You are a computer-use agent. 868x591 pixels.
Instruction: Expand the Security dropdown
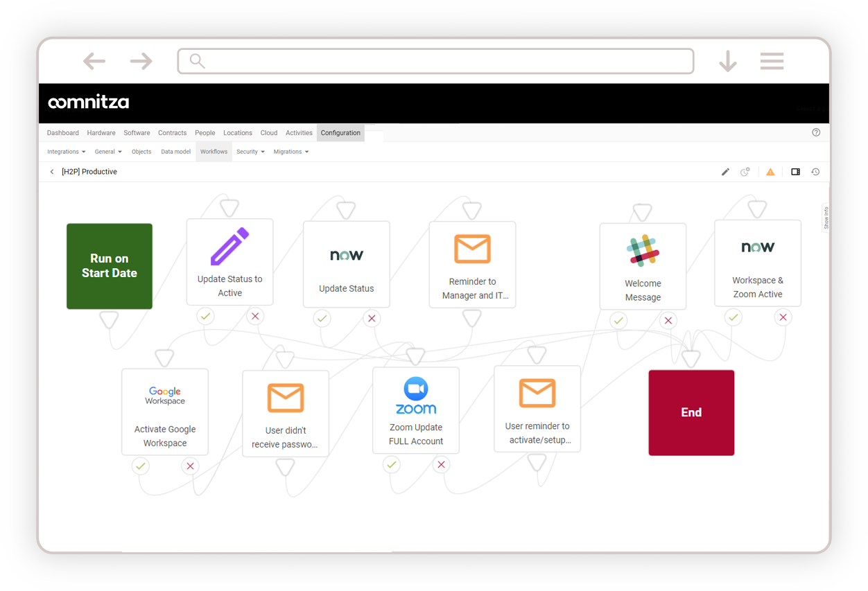coord(250,152)
